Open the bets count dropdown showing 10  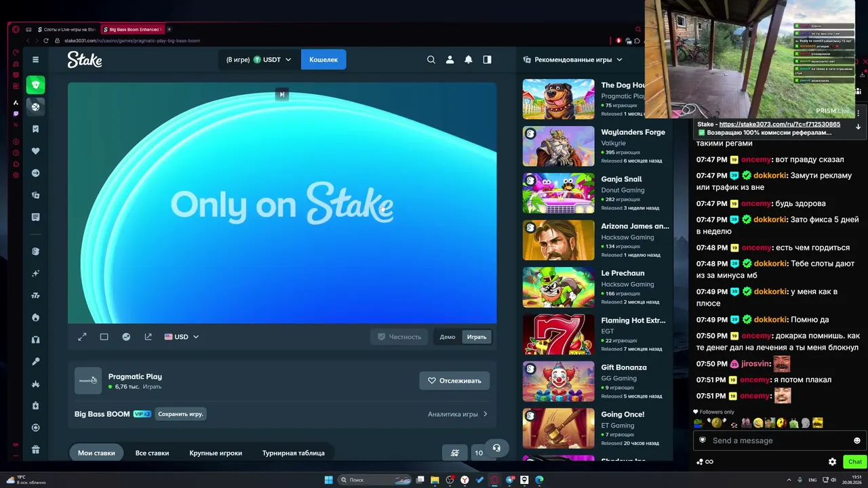(x=479, y=453)
